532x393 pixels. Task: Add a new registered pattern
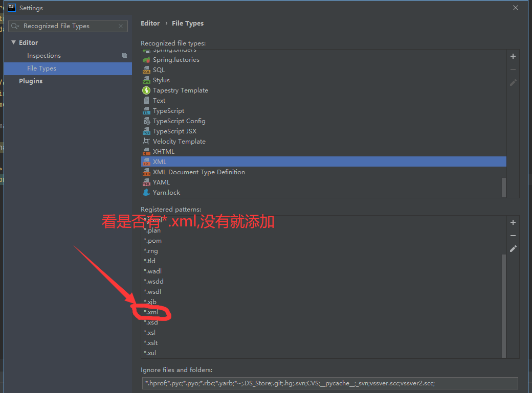513,222
